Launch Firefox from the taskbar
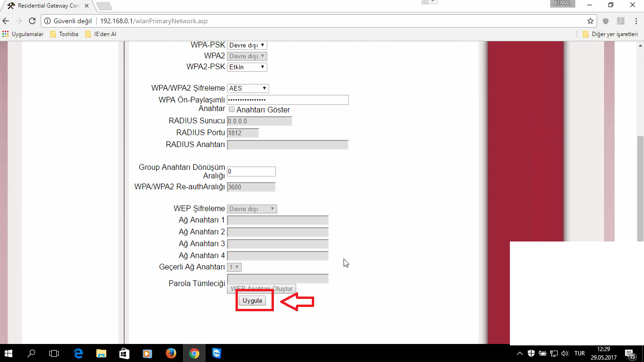 171,353
